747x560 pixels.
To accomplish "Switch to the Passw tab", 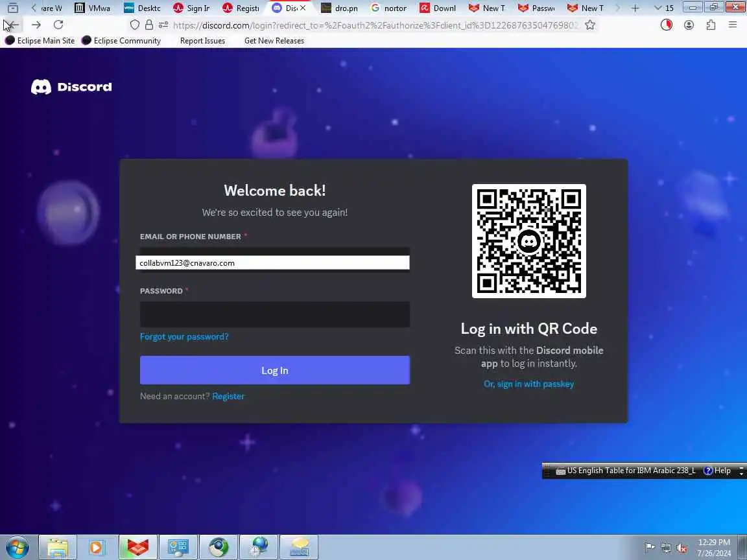I will tap(537, 8).
